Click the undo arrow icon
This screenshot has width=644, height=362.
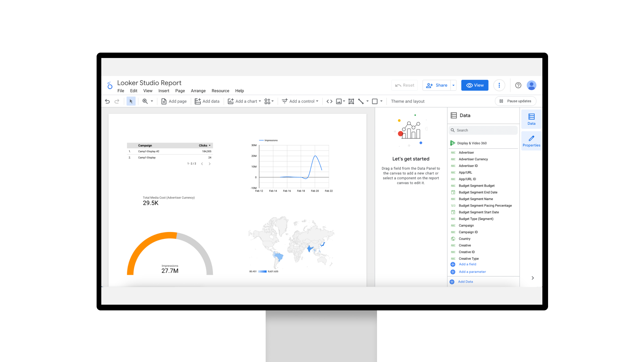pyautogui.click(x=107, y=101)
